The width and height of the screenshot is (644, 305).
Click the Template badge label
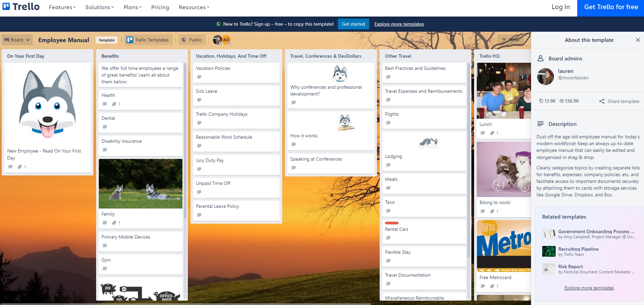(x=107, y=40)
